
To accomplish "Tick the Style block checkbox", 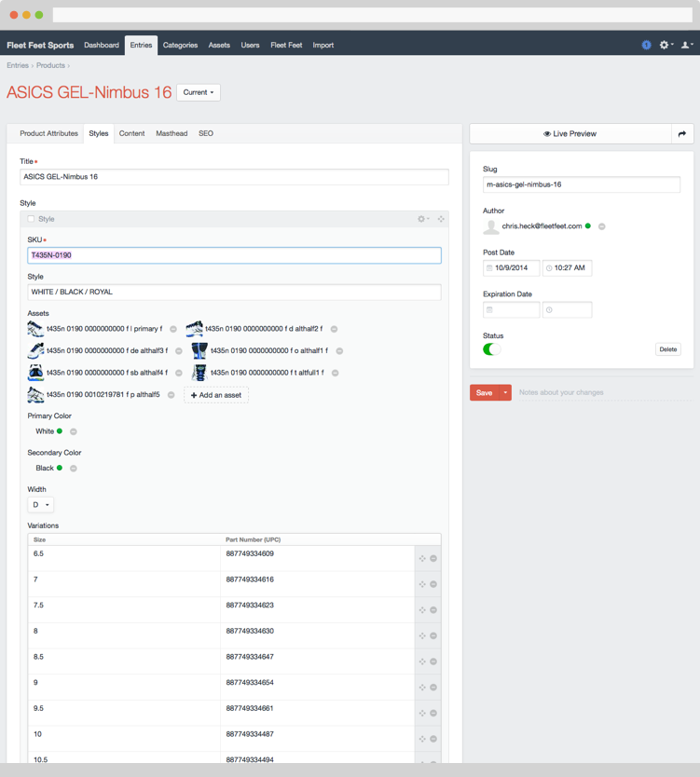I will coord(31,219).
